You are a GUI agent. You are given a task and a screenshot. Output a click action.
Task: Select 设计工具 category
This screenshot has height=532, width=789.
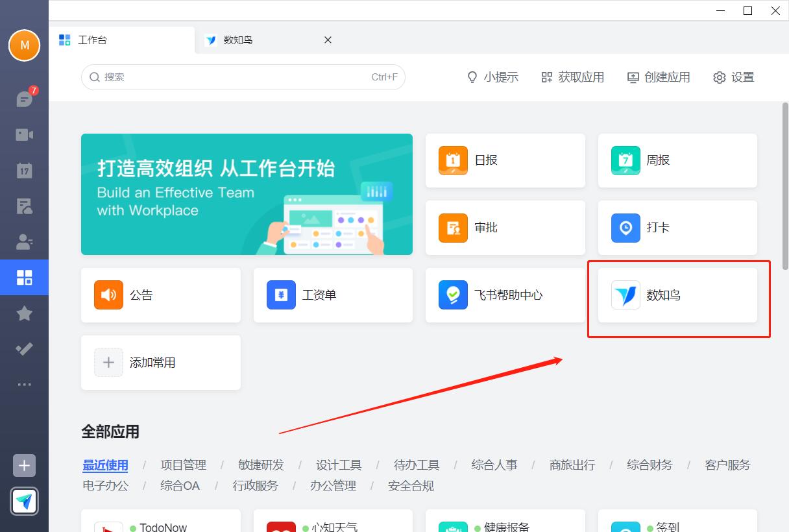pyautogui.click(x=339, y=465)
